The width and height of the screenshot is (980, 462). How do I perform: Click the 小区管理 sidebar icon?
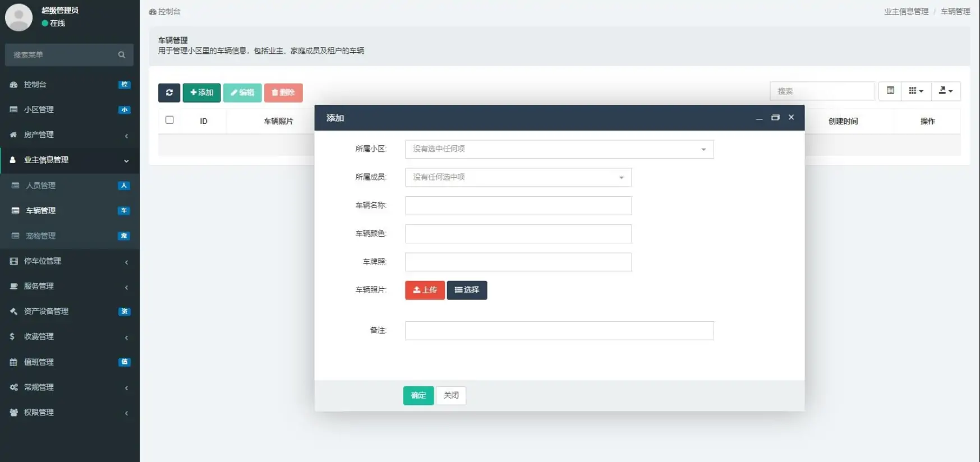point(13,109)
